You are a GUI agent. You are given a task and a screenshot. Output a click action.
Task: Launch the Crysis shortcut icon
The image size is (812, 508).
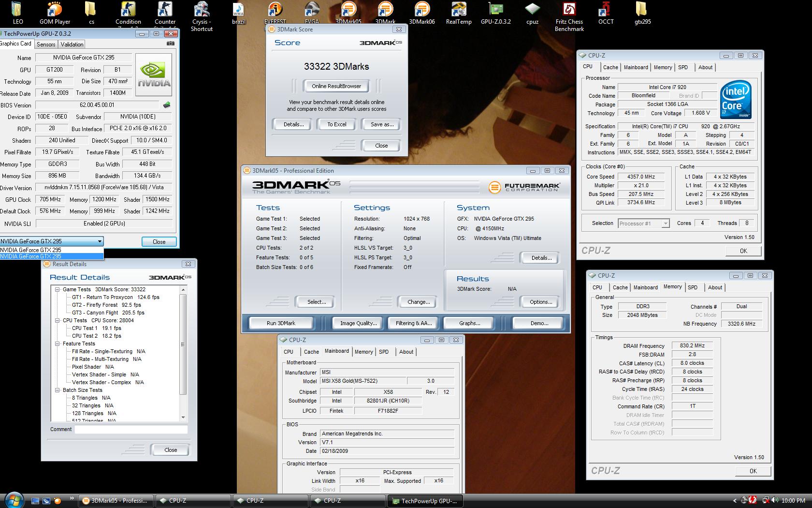tap(202, 16)
